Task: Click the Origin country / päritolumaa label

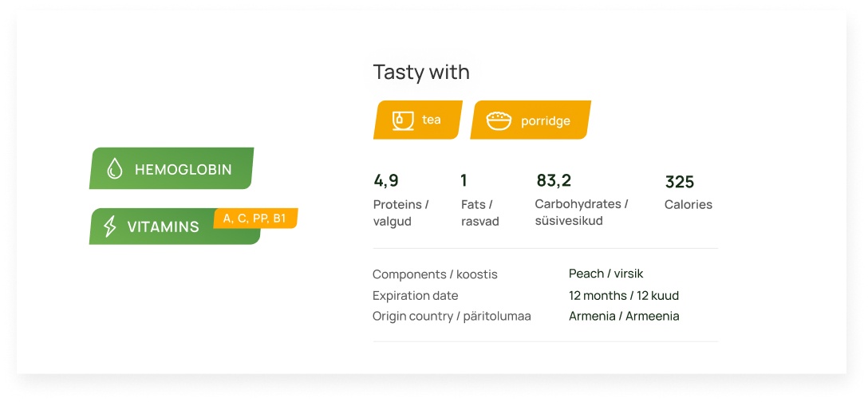Action: pos(452,317)
